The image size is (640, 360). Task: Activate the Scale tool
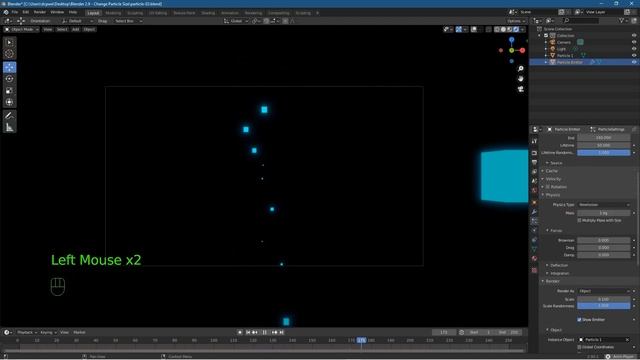[x=9, y=91]
